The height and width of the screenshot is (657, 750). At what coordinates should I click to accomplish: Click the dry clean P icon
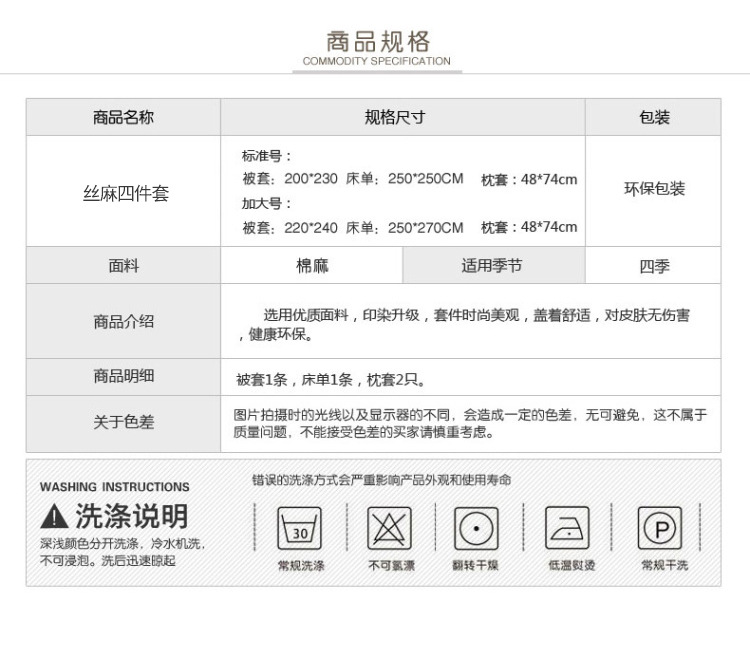tap(659, 527)
